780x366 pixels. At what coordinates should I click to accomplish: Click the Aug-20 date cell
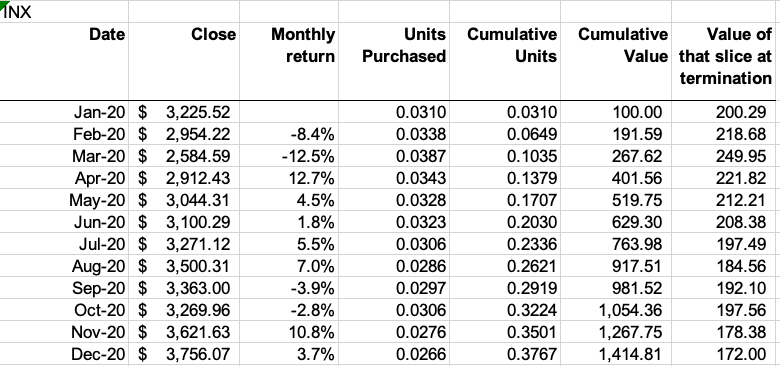(64, 266)
